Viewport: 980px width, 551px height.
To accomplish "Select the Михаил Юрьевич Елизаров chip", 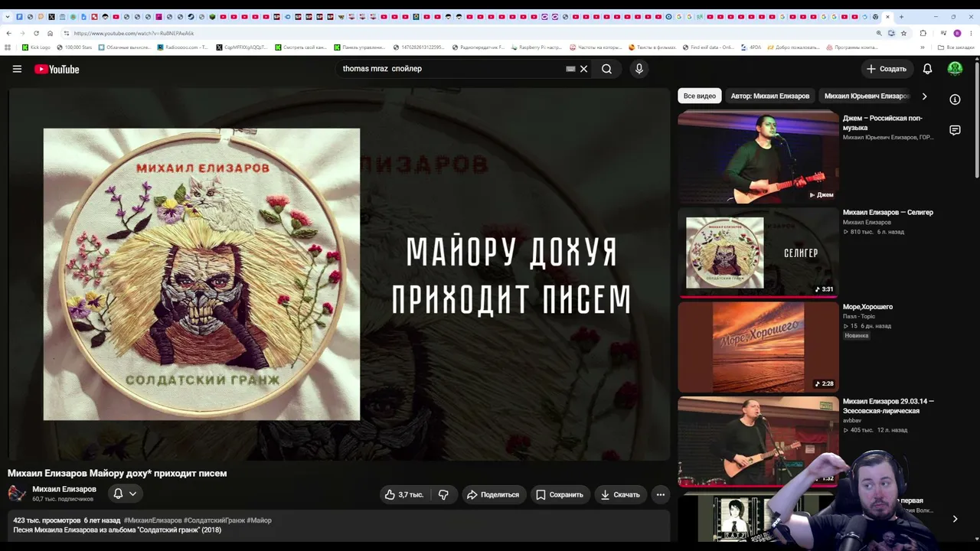I will click(867, 96).
